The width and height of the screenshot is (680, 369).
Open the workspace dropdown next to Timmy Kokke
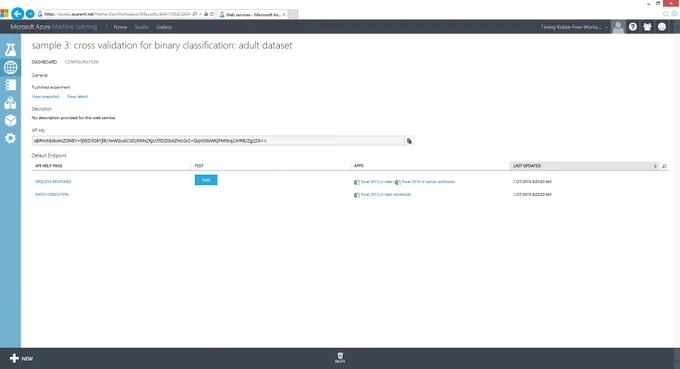click(606, 27)
